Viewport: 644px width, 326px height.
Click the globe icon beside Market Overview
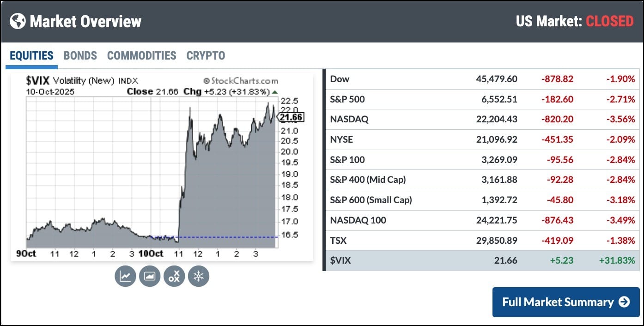point(18,21)
